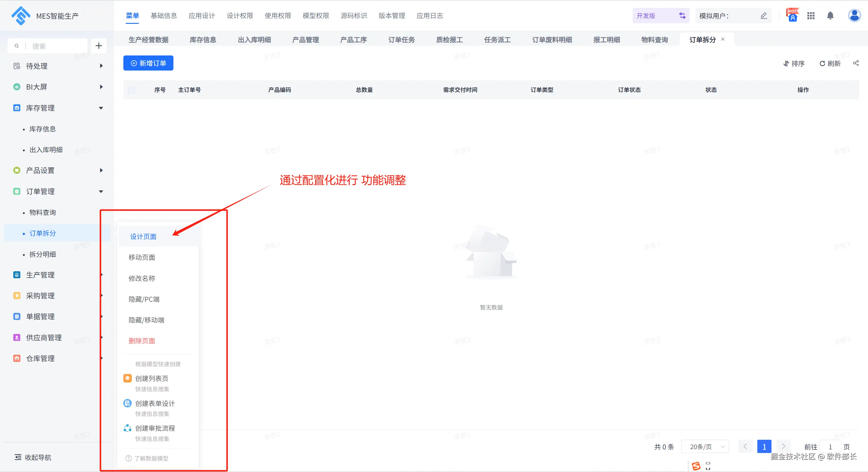Screen dimensions: 868x472
Task: Toggle the select-all checkbox in table header
Action: click(x=131, y=90)
